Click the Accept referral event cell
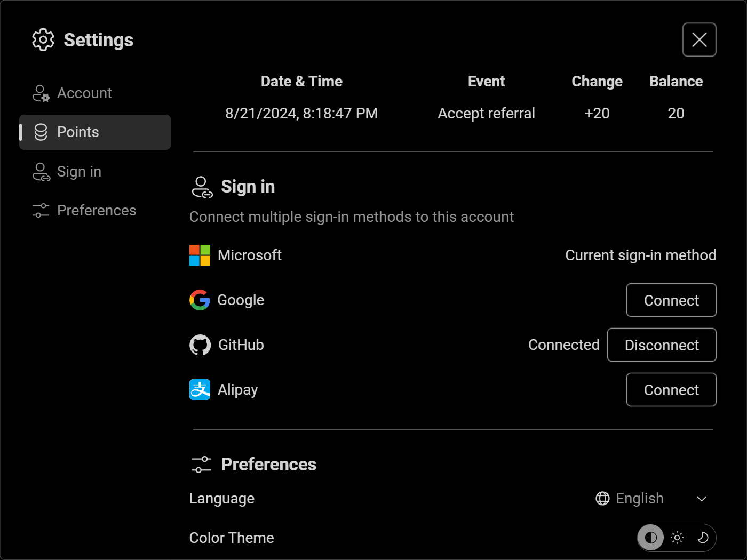The image size is (747, 560). click(486, 114)
